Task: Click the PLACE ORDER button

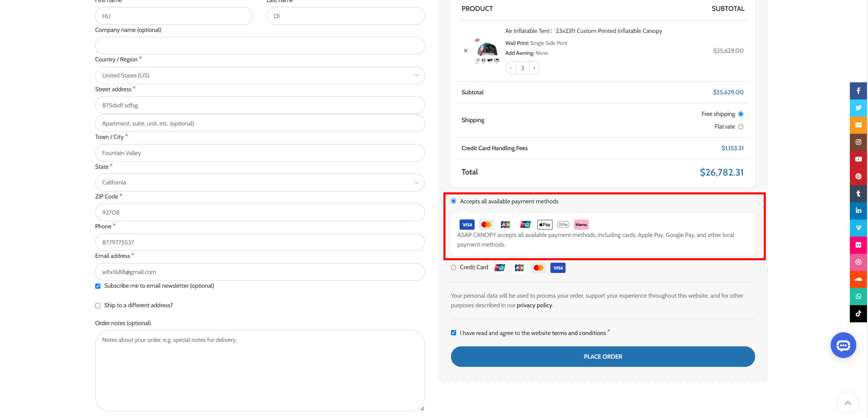Action: 603,357
